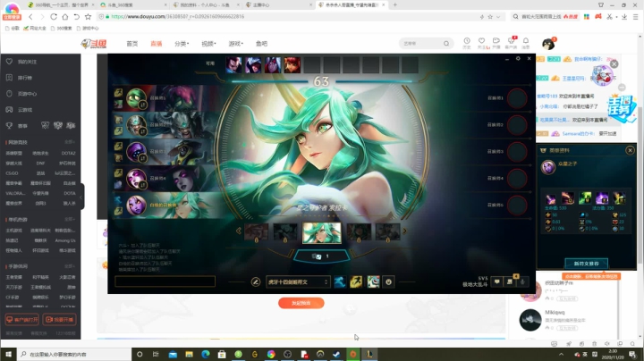This screenshot has height=361, width=644.
Task: Open the address bar dropdown arrow
Action: (498, 17)
